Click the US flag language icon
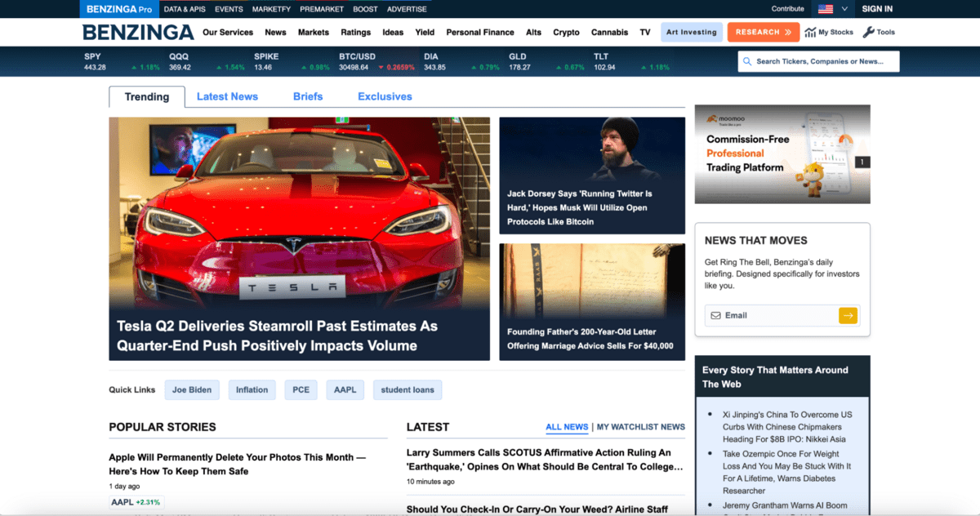This screenshot has height=516, width=980. click(826, 9)
